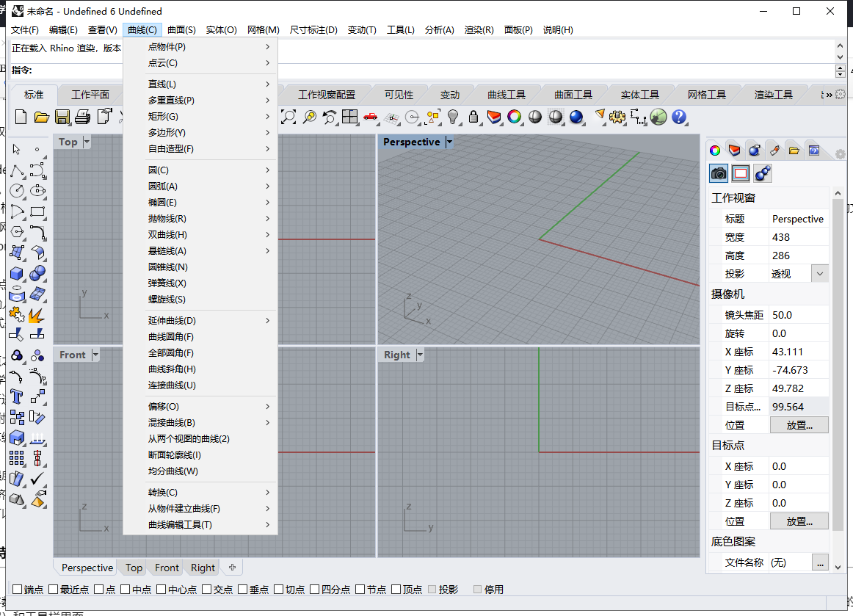Click the color wheel properties tab

[x=715, y=151]
